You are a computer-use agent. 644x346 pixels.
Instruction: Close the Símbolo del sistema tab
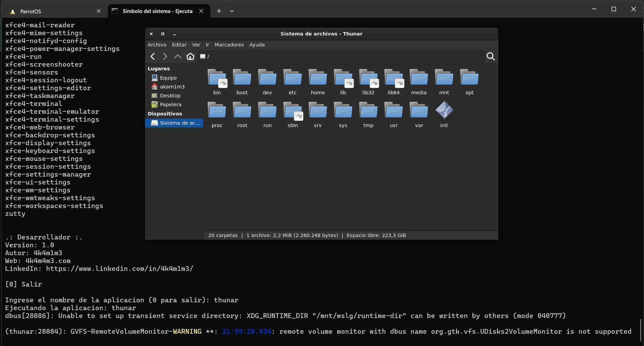(201, 11)
